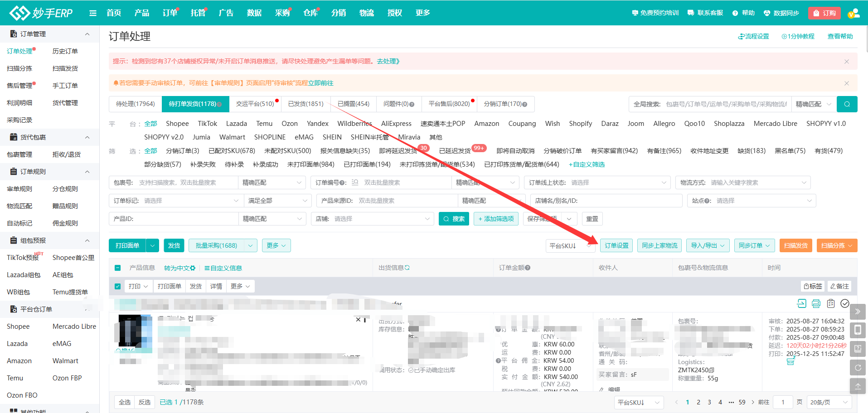The width and height of the screenshot is (868, 413).
Task: Click the refresh icon beside 出货信息 column header
Action: pyautogui.click(x=407, y=268)
